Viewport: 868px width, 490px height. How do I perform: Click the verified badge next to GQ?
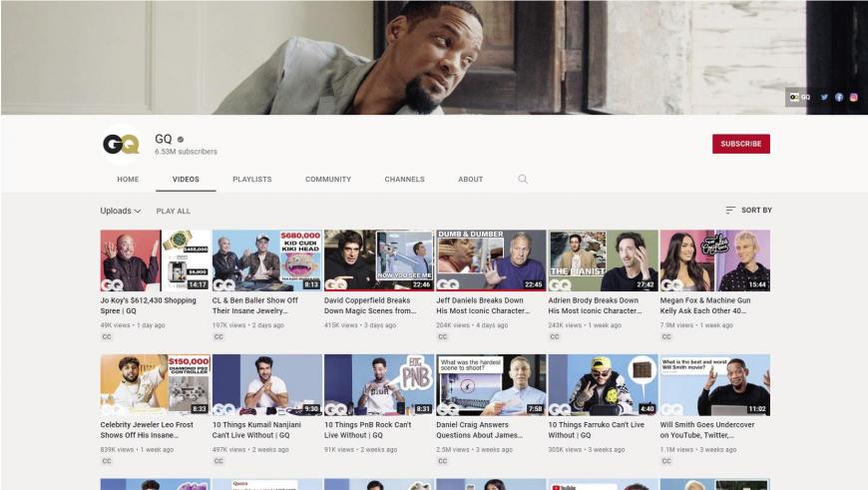click(181, 140)
